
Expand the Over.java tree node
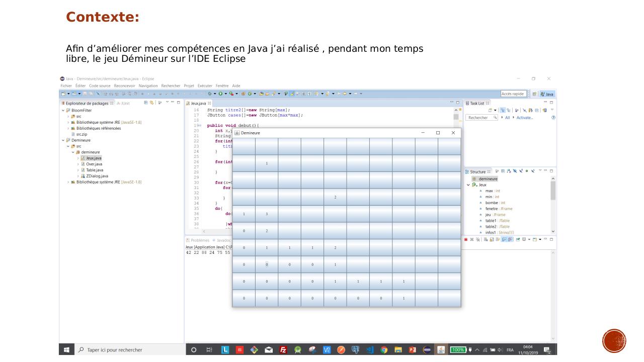78,164
